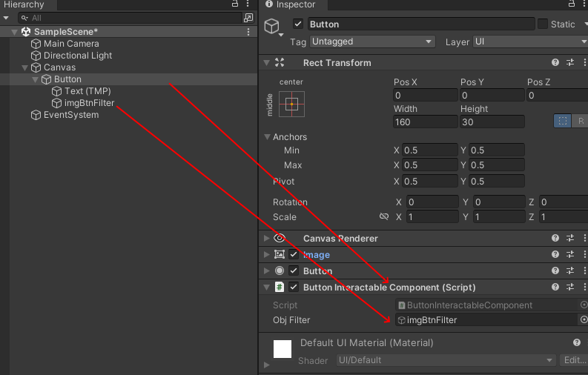Click the white material preview swatch

(x=283, y=349)
